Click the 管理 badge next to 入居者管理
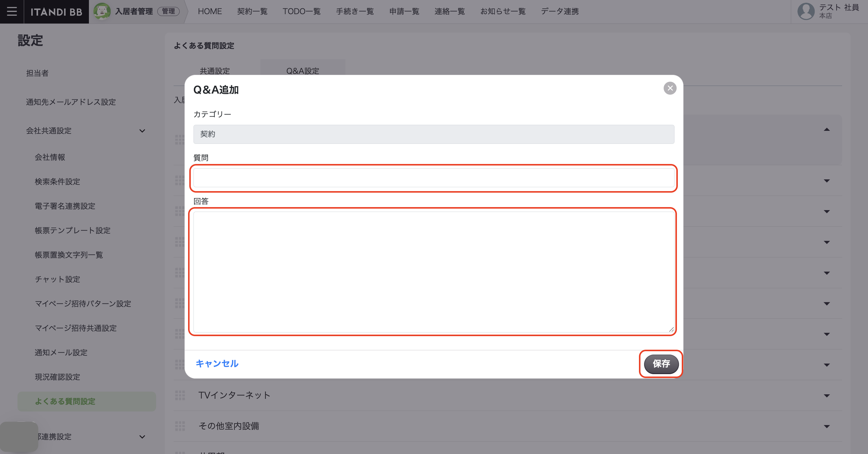 (x=168, y=11)
